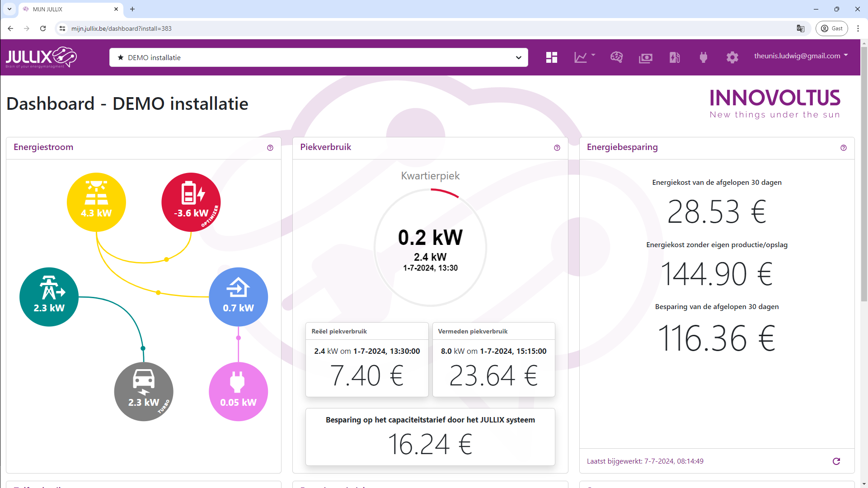Click the 28.53 € energy cost value
868x488 pixels.
(x=717, y=212)
